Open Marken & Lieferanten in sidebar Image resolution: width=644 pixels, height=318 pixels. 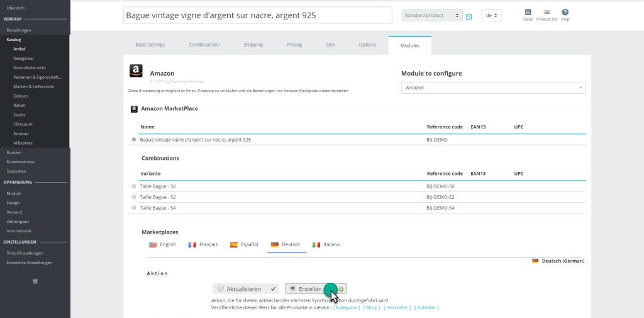34,86
